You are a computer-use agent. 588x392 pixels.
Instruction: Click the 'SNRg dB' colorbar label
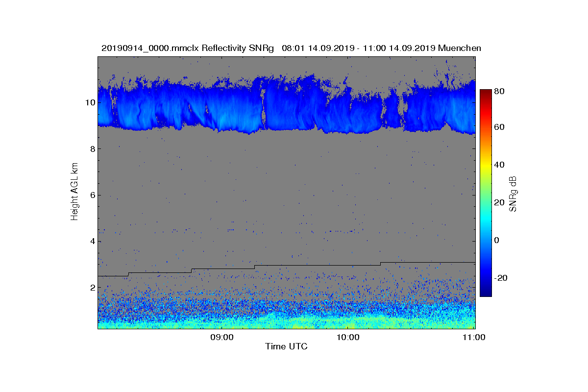tap(513, 194)
